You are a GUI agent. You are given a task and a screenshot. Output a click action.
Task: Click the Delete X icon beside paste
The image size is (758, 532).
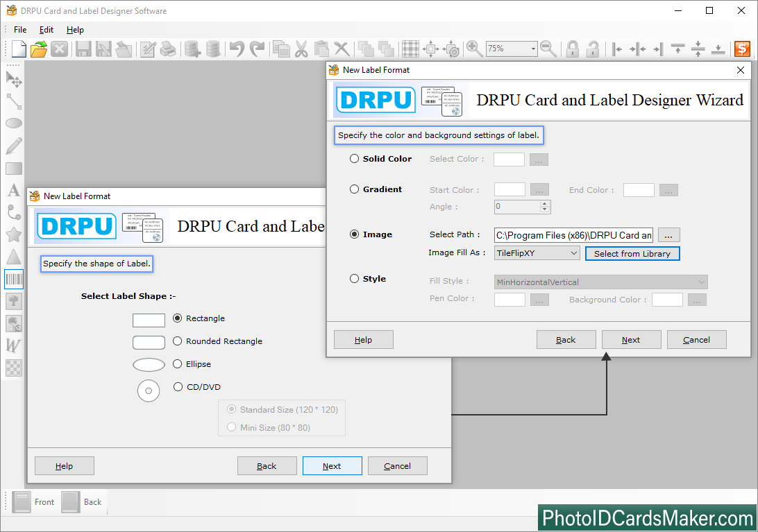click(x=342, y=49)
